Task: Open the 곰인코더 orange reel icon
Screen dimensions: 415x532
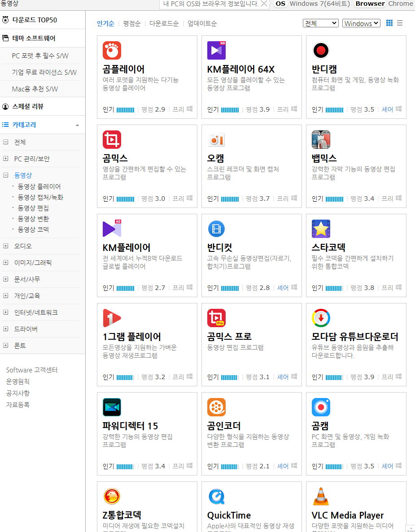Action: coord(216,407)
